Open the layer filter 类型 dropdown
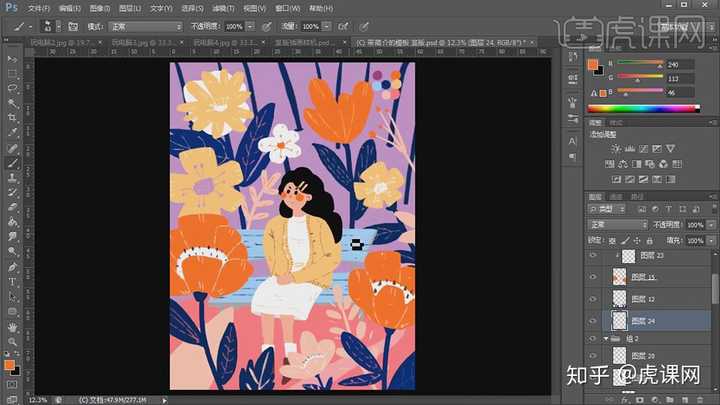The height and width of the screenshot is (405, 720). point(607,209)
